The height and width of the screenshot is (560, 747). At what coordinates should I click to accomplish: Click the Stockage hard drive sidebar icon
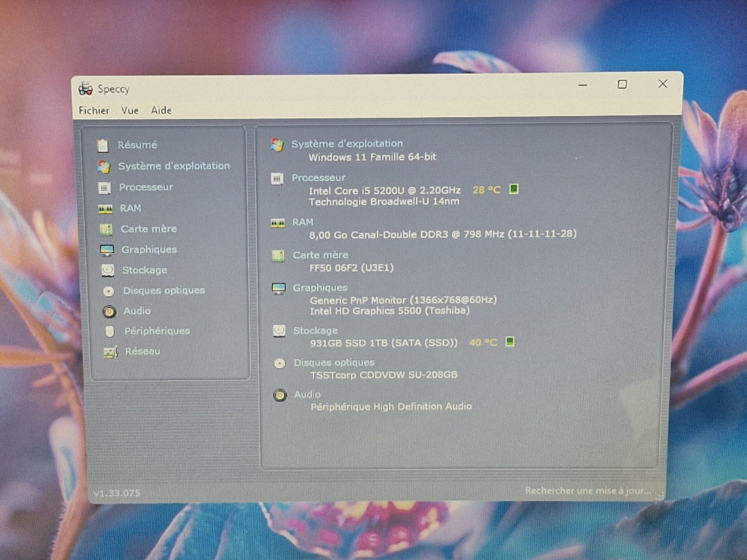108,270
